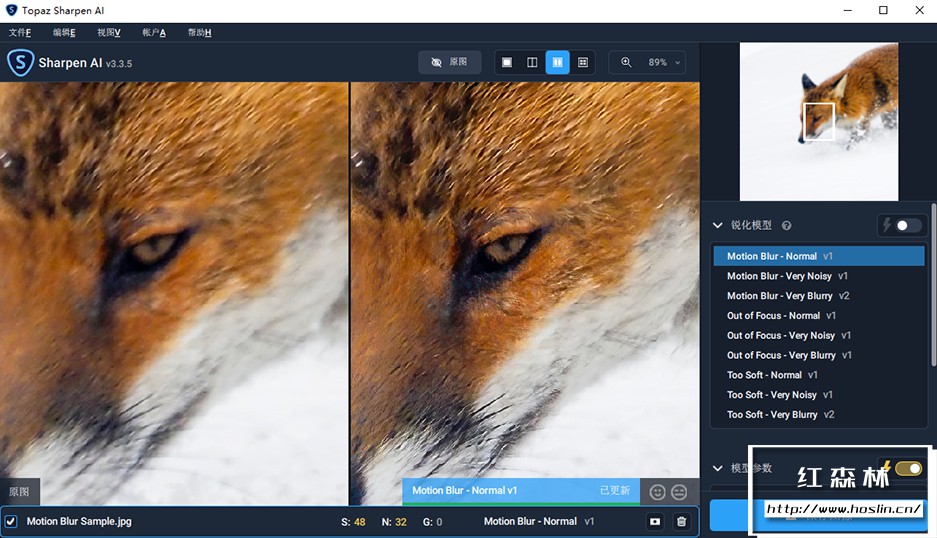Click the mask icon beside trash
This screenshot has width=937, height=538.
pyautogui.click(x=655, y=521)
